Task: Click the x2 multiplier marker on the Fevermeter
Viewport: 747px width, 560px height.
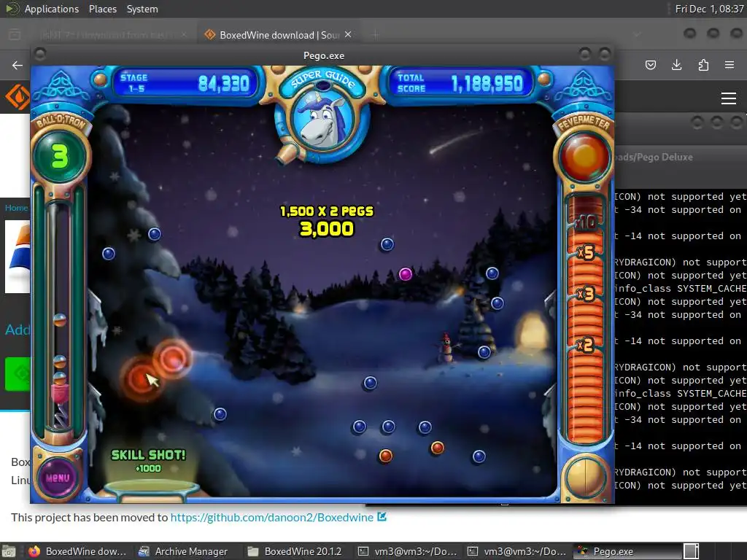Action: point(585,344)
